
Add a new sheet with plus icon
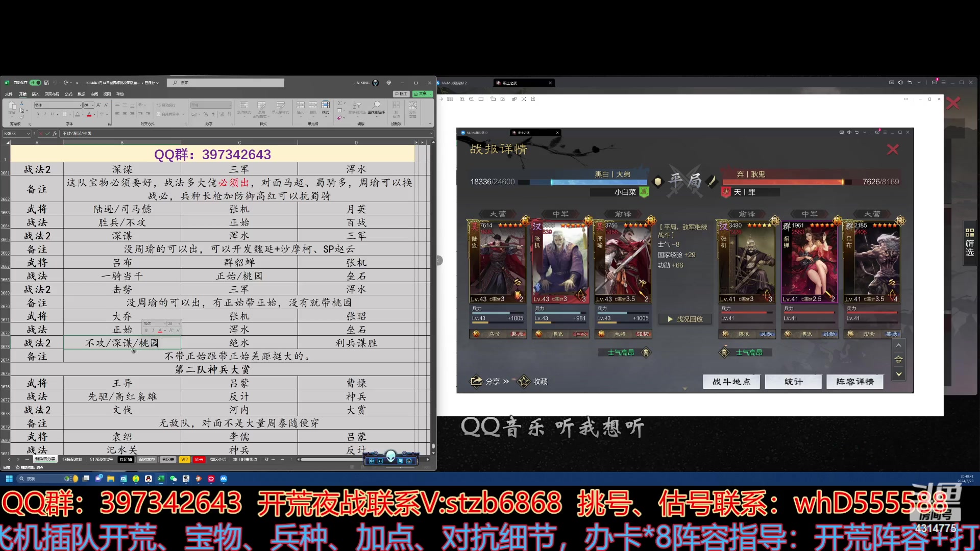(282, 460)
